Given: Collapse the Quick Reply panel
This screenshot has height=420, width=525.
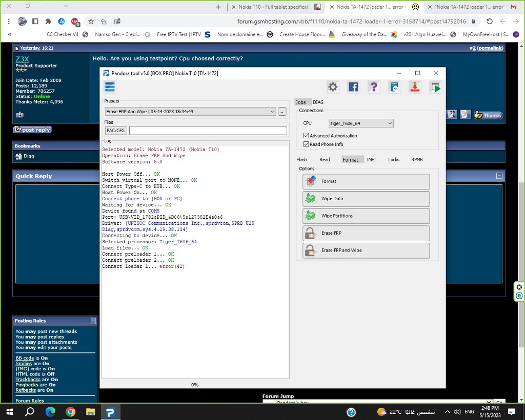Looking at the screenshot, I should coord(499,176).
